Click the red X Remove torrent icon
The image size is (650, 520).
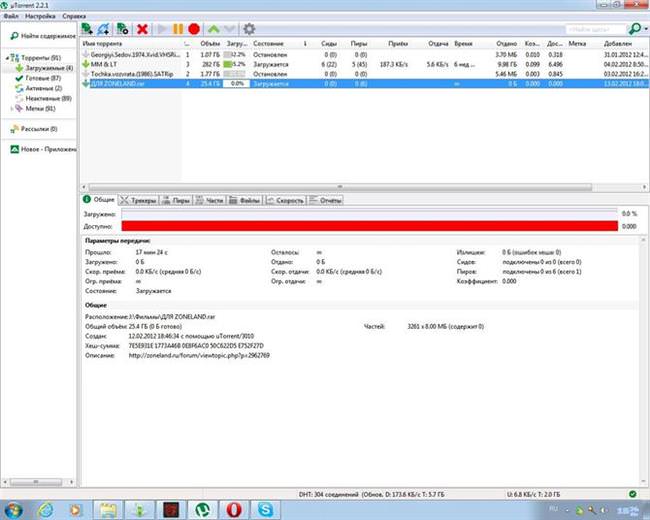point(142,29)
